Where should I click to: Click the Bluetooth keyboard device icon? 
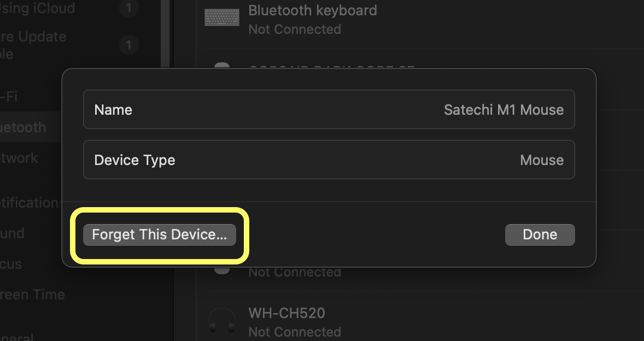point(222,17)
